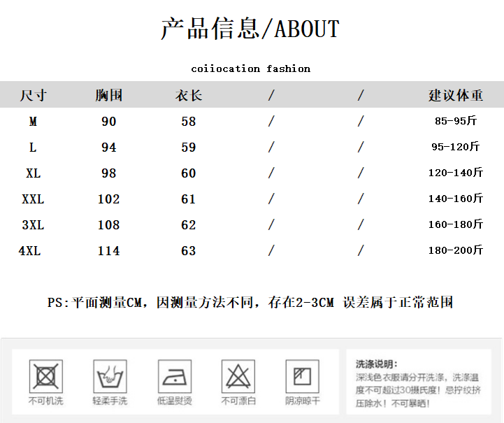Click chest value 114 for size 4XL
Image resolution: width=504 pixels, height=423 pixels.
108,251
